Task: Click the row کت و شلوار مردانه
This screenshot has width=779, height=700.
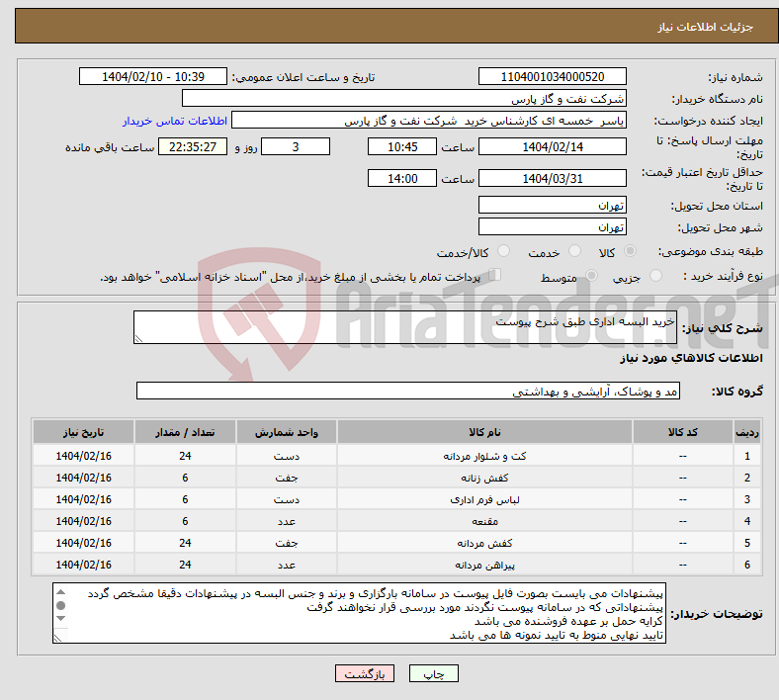Action: click(397, 456)
